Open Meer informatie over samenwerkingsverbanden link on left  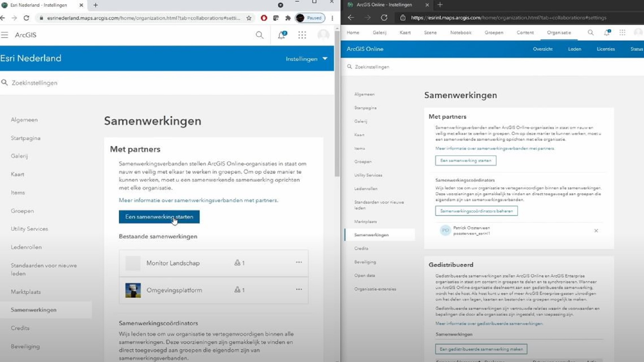click(198, 200)
